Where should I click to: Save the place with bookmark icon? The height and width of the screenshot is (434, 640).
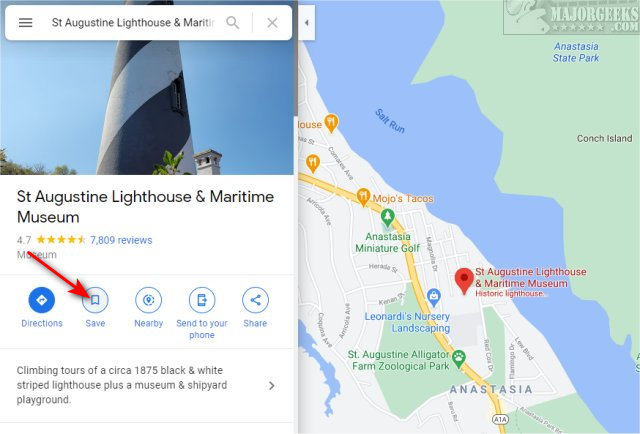[x=95, y=300]
